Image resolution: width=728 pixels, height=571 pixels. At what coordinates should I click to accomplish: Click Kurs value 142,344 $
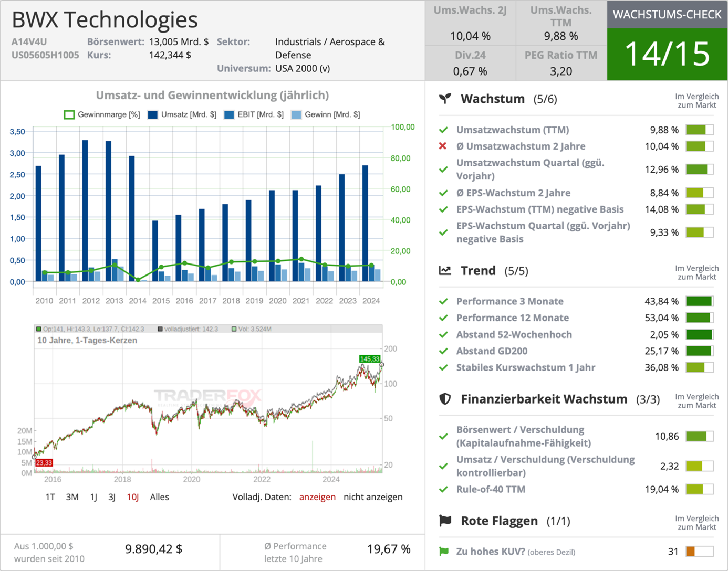pyautogui.click(x=170, y=55)
